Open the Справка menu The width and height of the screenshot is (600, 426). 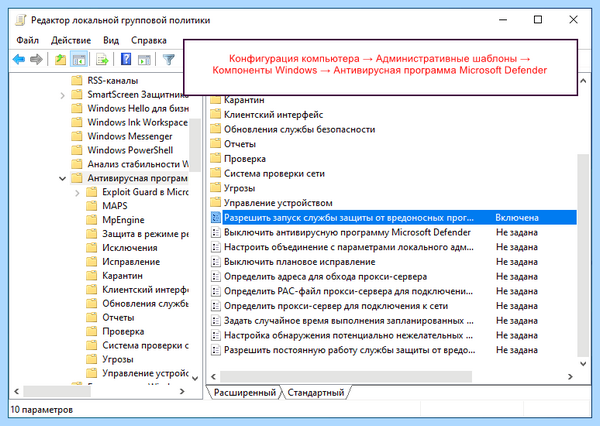(149, 40)
